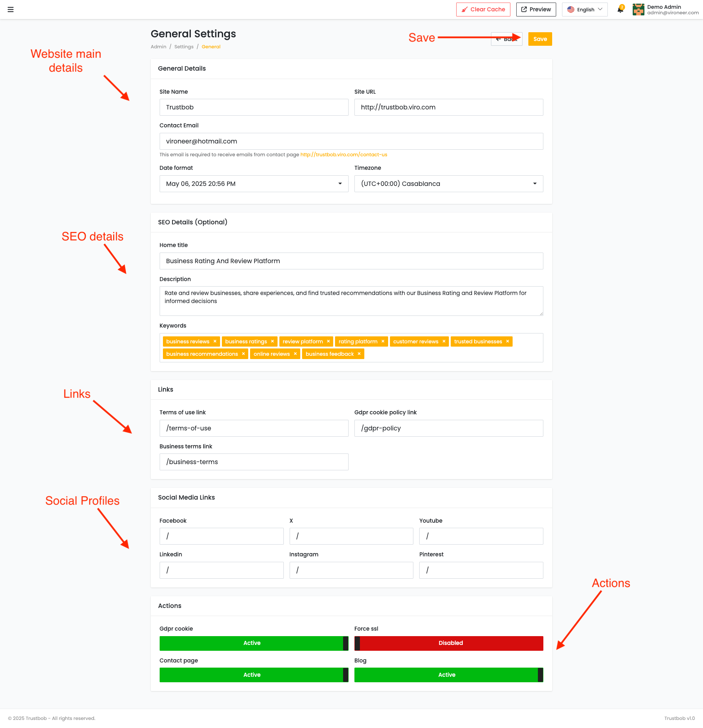This screenshot has width=703, height=728.
Task: Open the hamburger sidebar menu
Action: 10,10
